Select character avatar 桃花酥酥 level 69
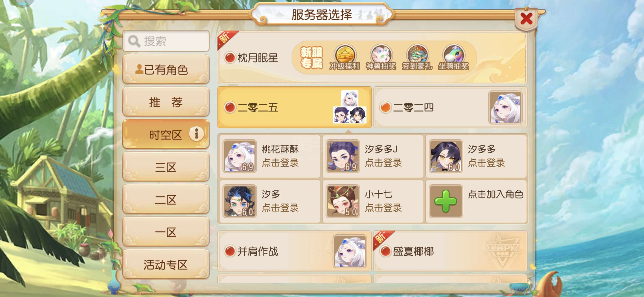 tap(240, 156)
